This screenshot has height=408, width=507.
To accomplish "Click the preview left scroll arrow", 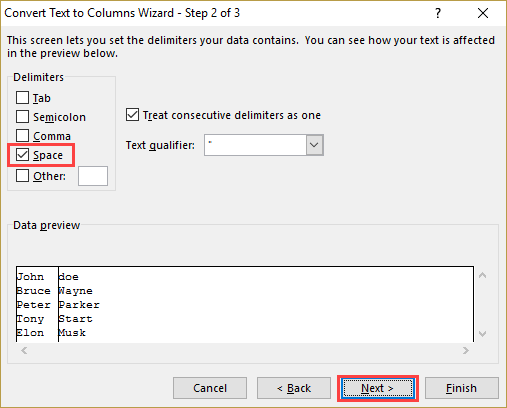I will (x=24, y=350).
